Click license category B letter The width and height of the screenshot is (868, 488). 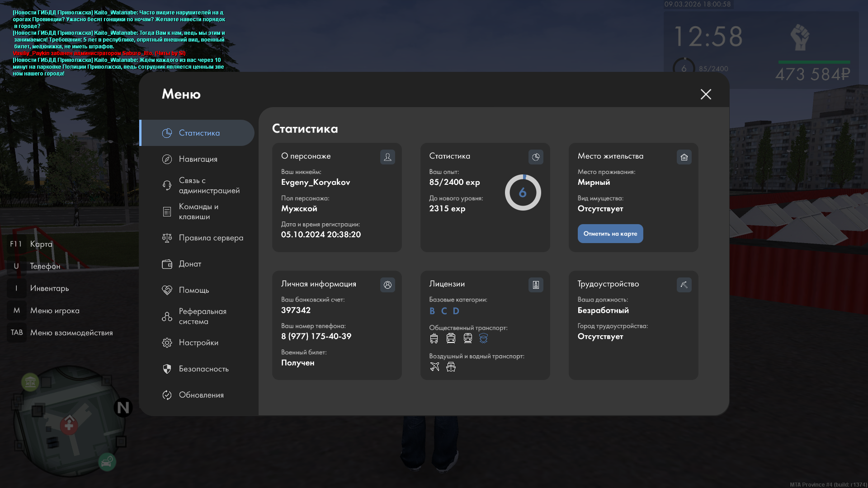coord(432,311)
